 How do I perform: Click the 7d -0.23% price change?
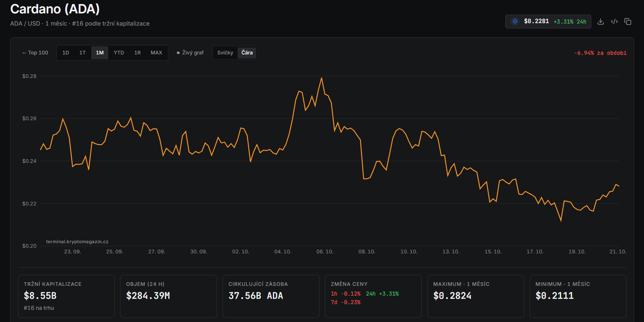click(346, 302)
